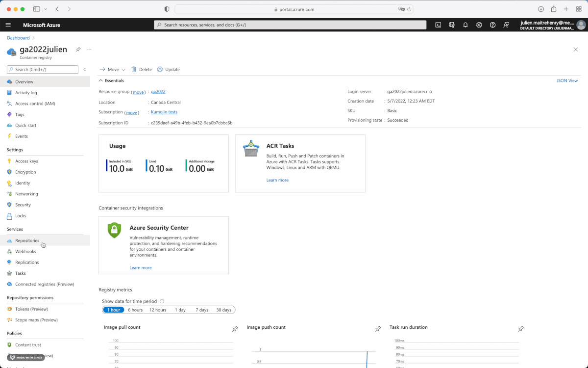The width and height of the screenshot is (588, 368).
Task: Go back in Safari
Action: tap(57, 9)
